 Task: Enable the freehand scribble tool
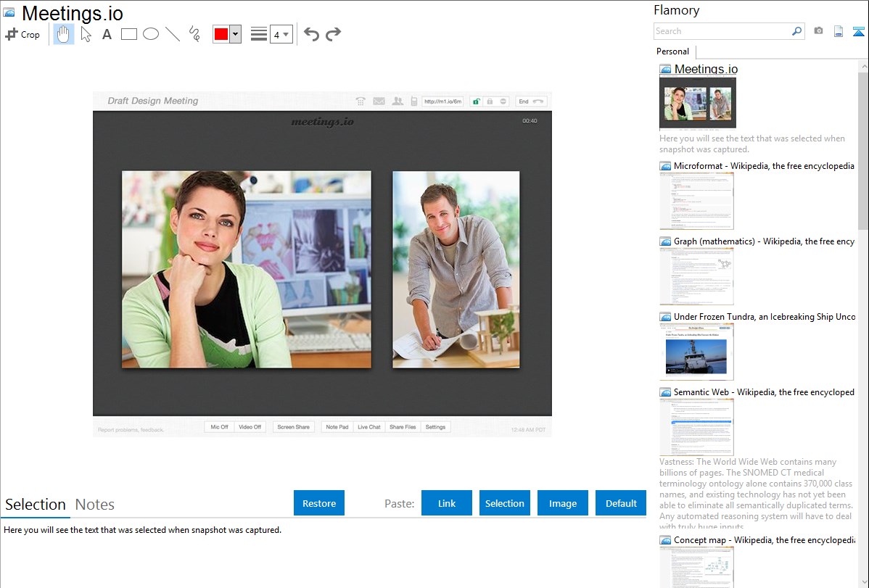[194, 34]
